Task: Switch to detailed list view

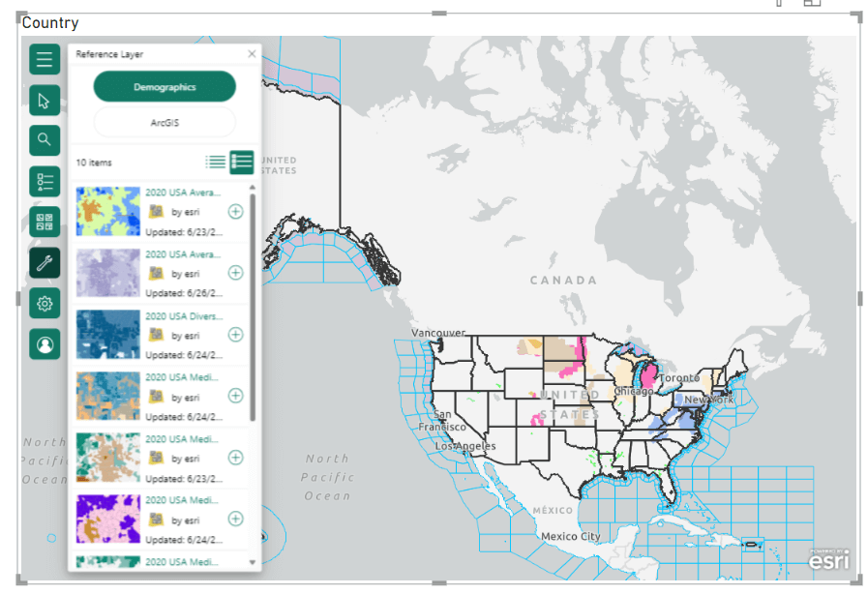Action: tap(242, 163)
